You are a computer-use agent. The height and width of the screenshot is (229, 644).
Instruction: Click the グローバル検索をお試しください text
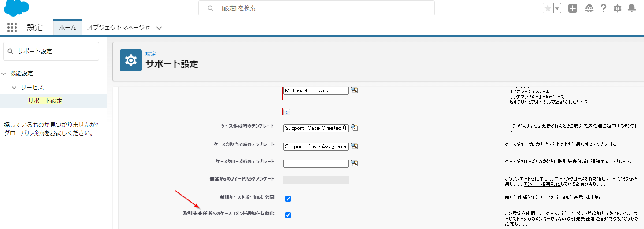48,133
